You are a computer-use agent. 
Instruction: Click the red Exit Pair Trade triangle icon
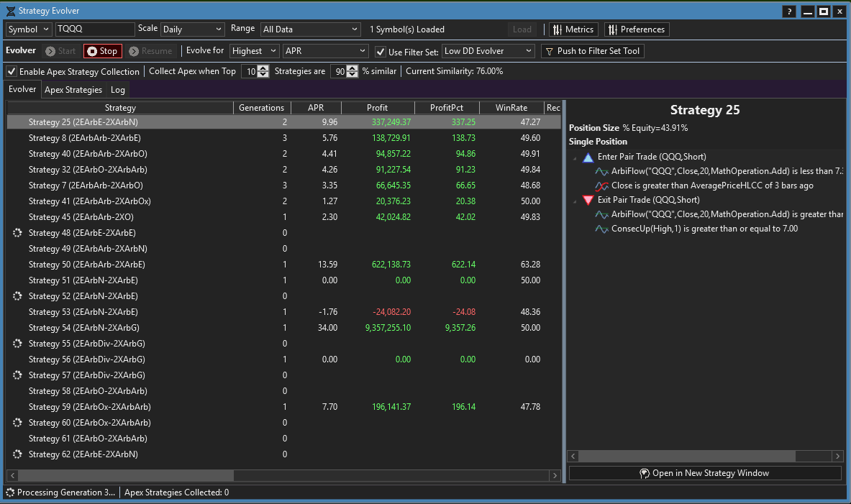pyautogui.click(x=588, y=200)
